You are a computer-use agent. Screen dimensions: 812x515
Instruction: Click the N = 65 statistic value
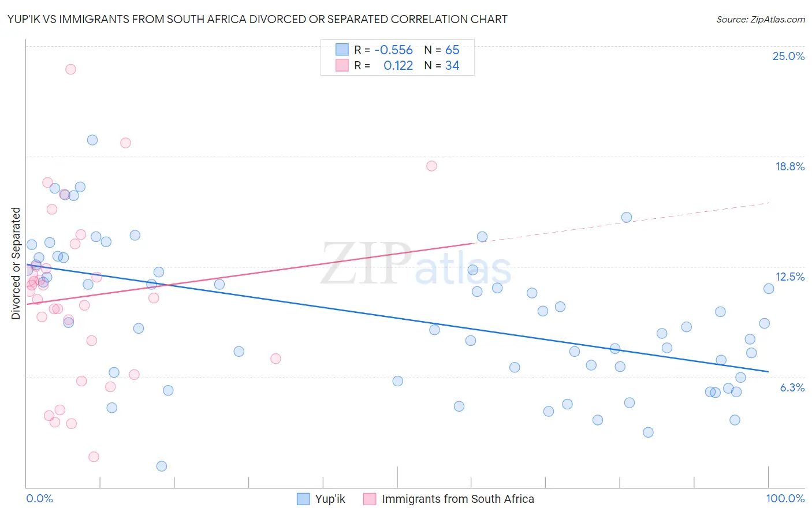[x=442, y=50]
